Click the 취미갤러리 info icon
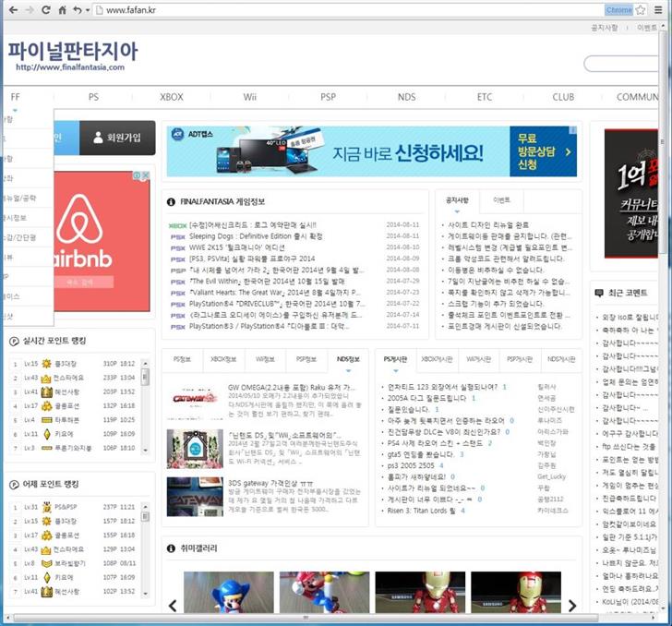 pos(171,548)
